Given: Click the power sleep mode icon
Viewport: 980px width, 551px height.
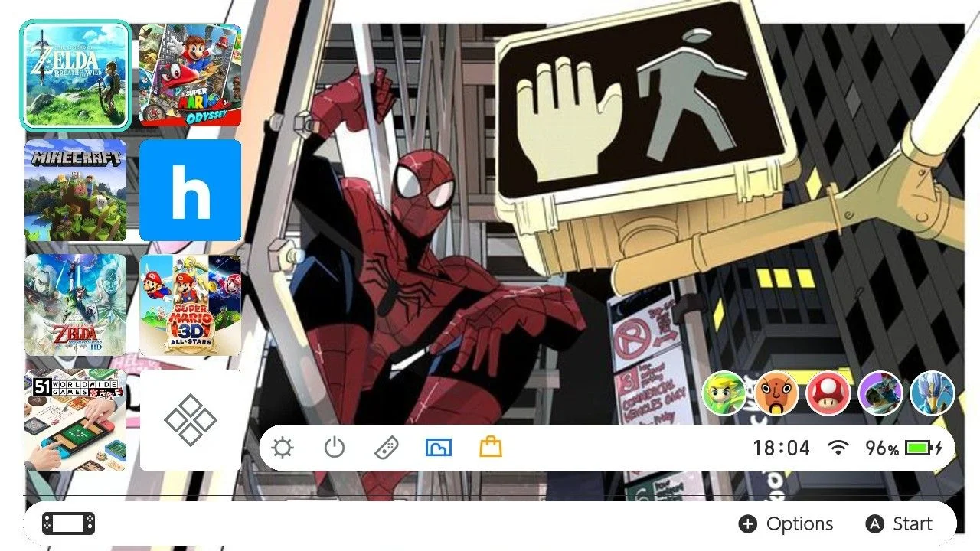Looking at the screenshot, I should click(x=335, y=448).
